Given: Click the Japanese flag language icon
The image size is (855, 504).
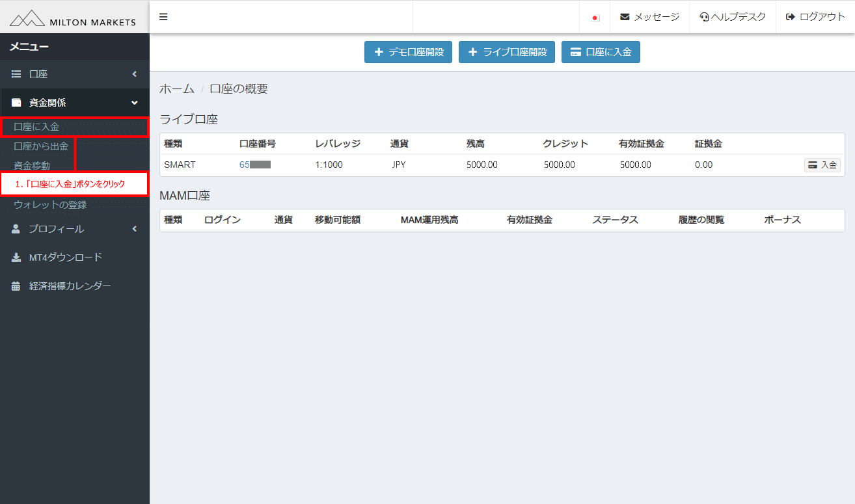Looking at the screenshot, I should tap(595, 16).
